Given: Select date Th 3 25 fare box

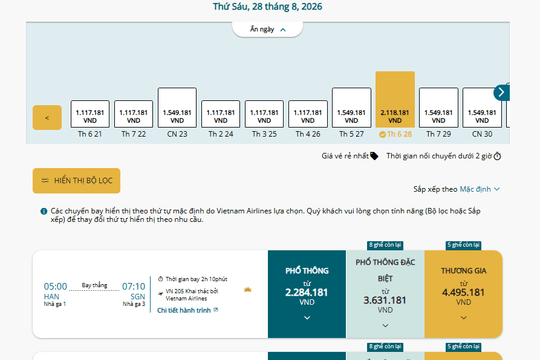Looking at the screenshot, I should (x=264, y=114).
